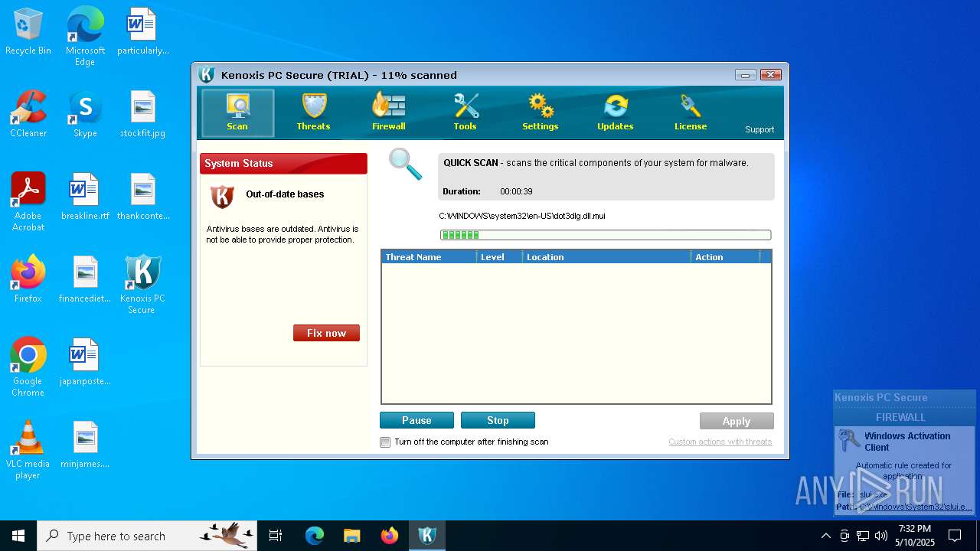
Task: Show hidden system tray icons
Action: pyautogui.click(x=825, y=536)
